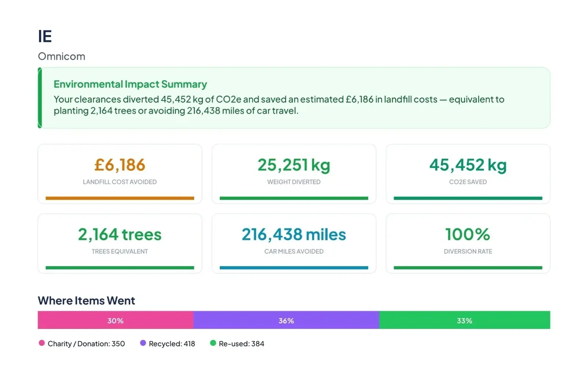This screenshot has width=588, height=392.
Task: Click the pink Charity / Donation legend dot
Action: tap(42, 343)
